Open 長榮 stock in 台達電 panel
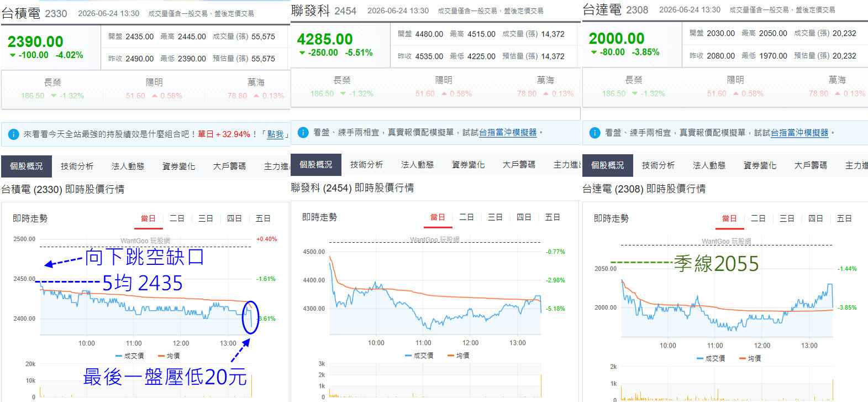 634,80
